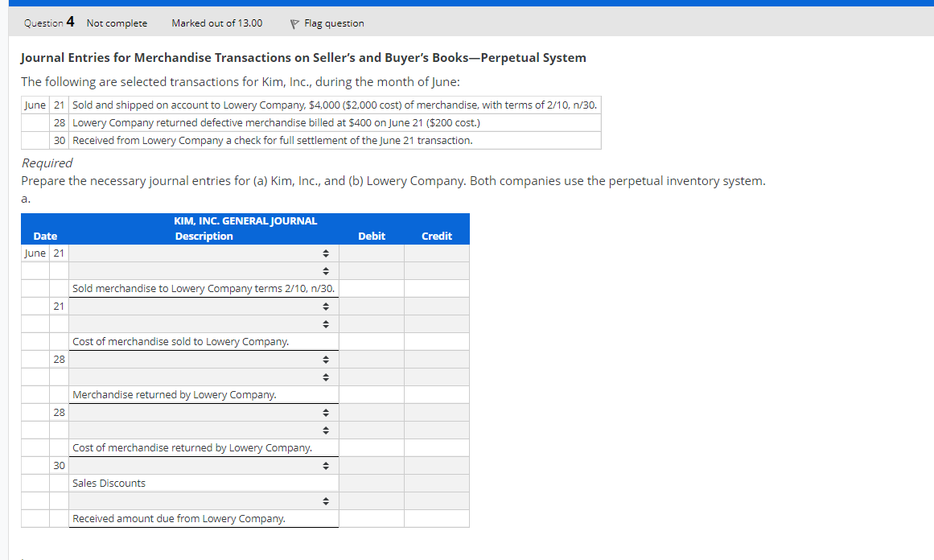Click the Credit field just above 'Merchandise returned by Lowery' explanation
Screen dimensions: 934x560
(437, 377)
